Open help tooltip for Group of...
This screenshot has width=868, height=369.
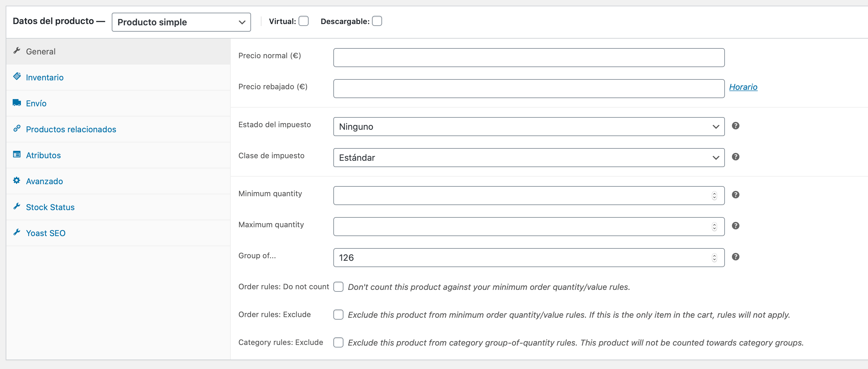[736, 257]
